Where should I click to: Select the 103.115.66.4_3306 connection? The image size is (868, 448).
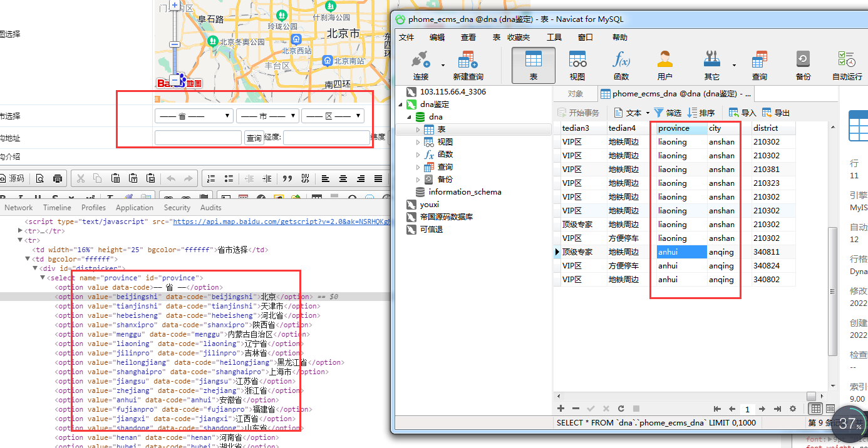pyautogui.click(x=453, y=91)
